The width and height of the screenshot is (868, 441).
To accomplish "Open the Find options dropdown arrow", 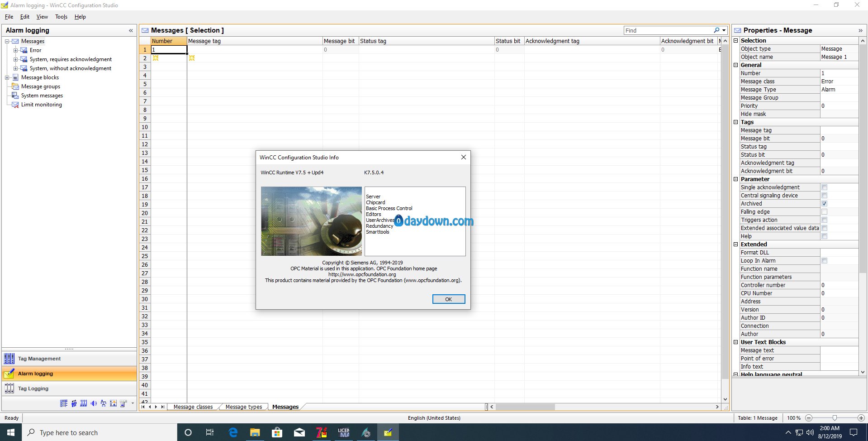I will click(x=724, y=30).
